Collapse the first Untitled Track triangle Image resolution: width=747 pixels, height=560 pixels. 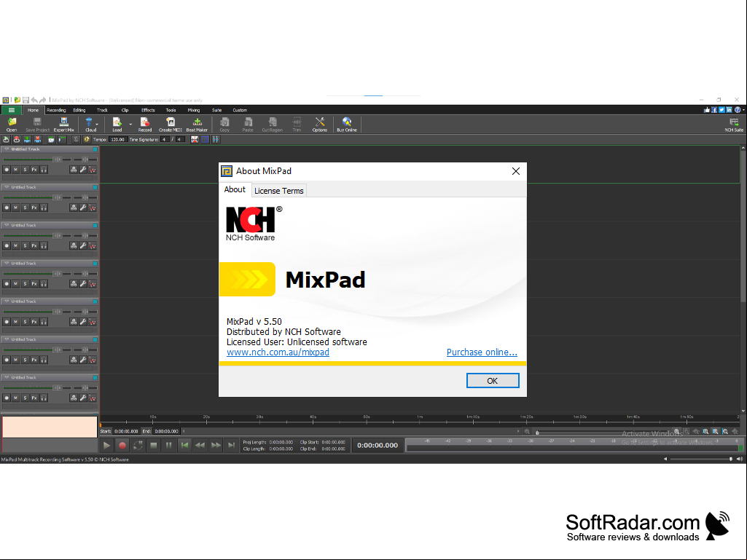coord(7,149)
